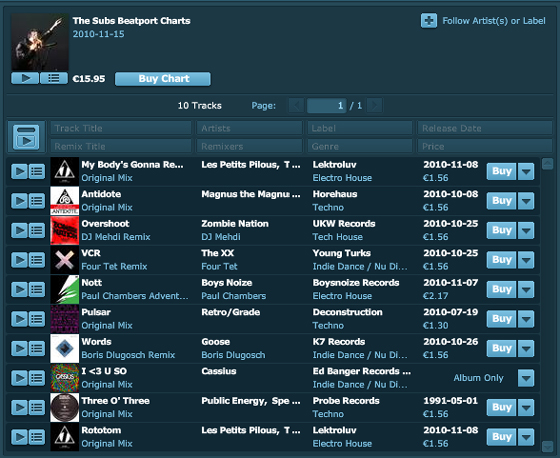Queue the I <3 U SO track
The height and width of the screenshot is (458, 560).
[37, 378]
